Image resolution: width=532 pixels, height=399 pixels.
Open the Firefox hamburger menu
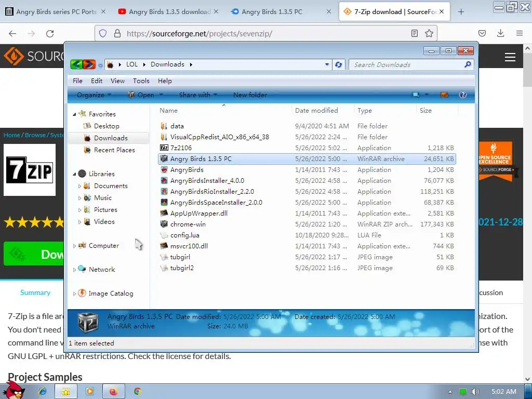520,33
